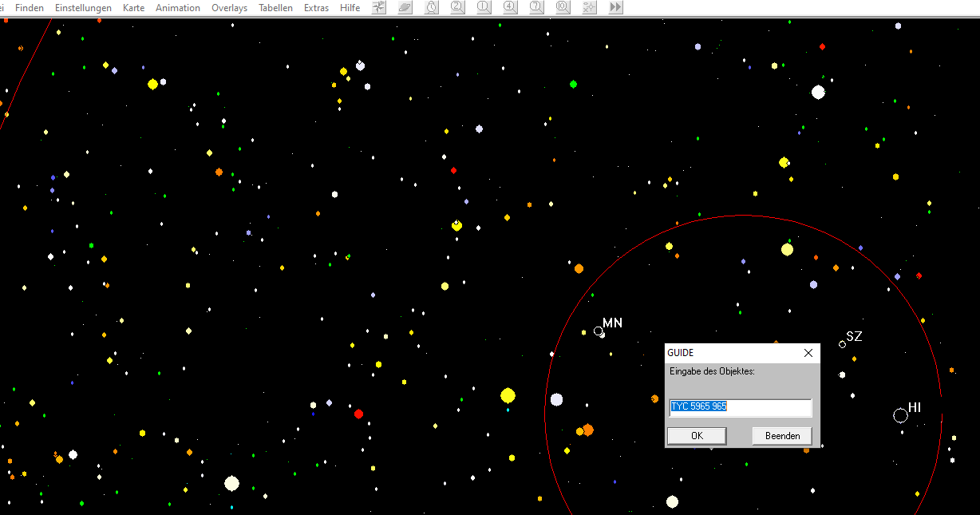Click the star-symbol legend toolbar icon
The height and width of the screenshot is (515, 980).
coord(589,7)
